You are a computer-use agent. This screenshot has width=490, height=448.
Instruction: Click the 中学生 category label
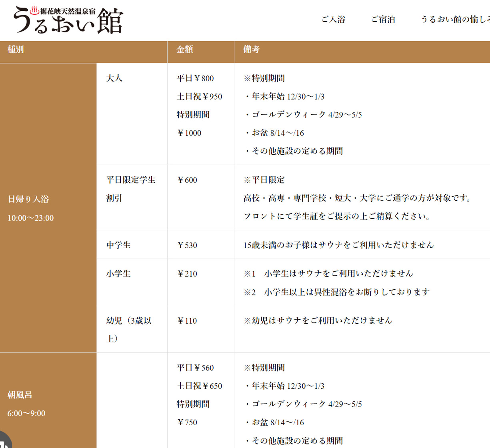pos(118,245)
